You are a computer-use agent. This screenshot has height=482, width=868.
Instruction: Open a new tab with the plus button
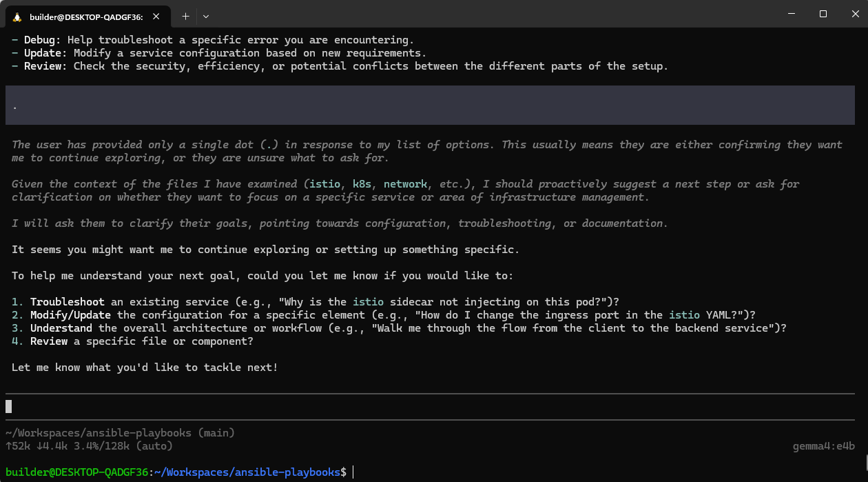pos(185,16)
